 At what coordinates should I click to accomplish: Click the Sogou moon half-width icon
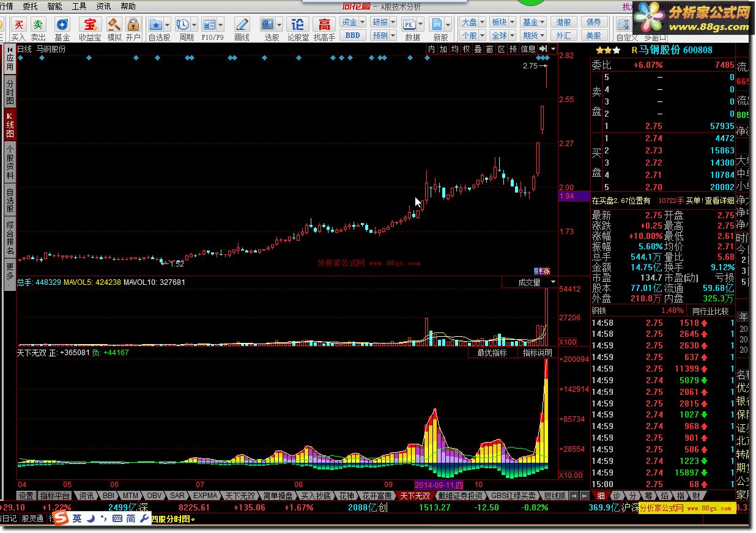pos(90,518)
